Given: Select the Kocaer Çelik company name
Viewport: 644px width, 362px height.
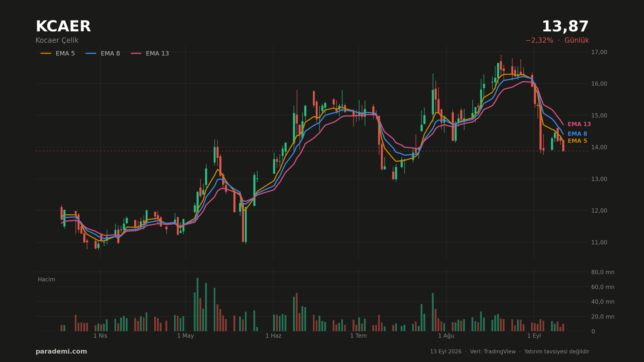Looking at the screenshot, I should [x=57, y=41].
